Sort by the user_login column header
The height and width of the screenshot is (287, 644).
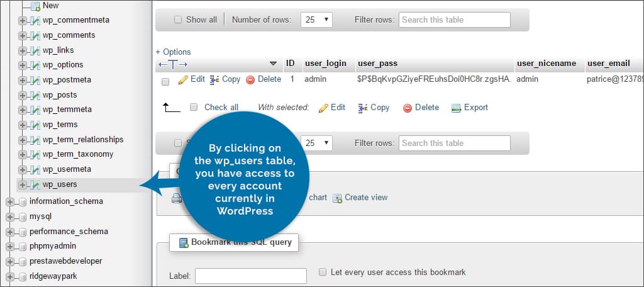[325, 64]
